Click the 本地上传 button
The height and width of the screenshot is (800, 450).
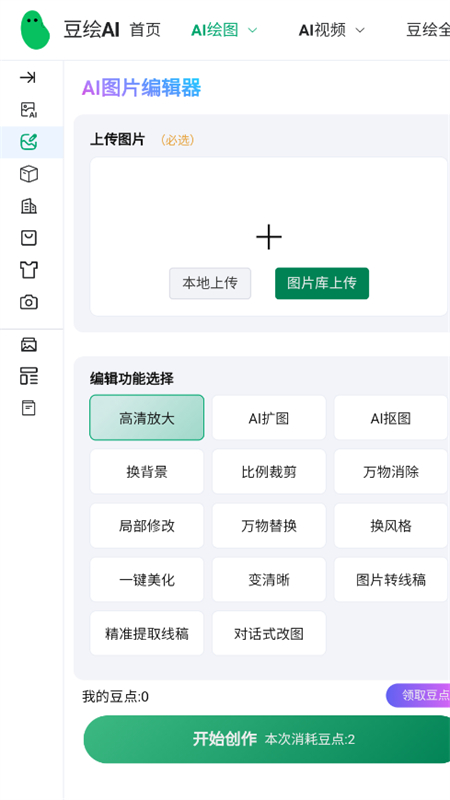pyautogui.click(x=210, y=283)
